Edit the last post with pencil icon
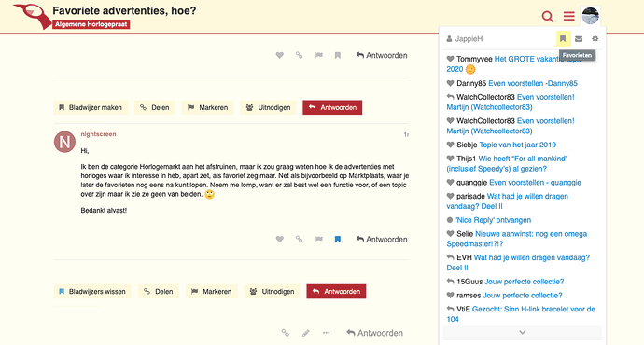 click(x=305, y=333)
